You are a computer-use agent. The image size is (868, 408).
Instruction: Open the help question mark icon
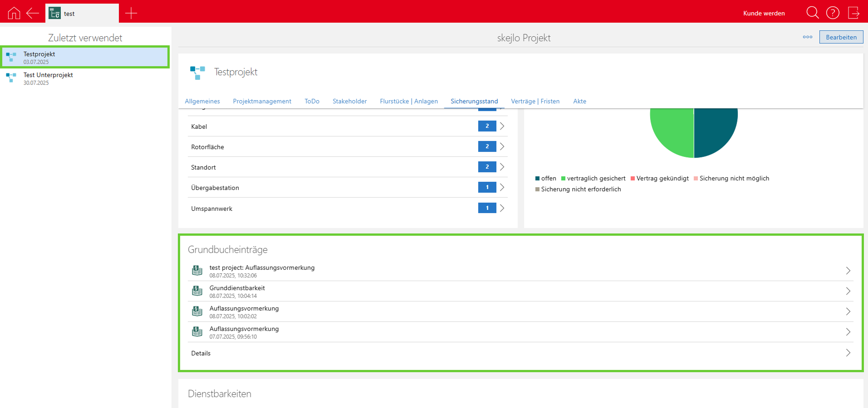click(x=833, y=13)
